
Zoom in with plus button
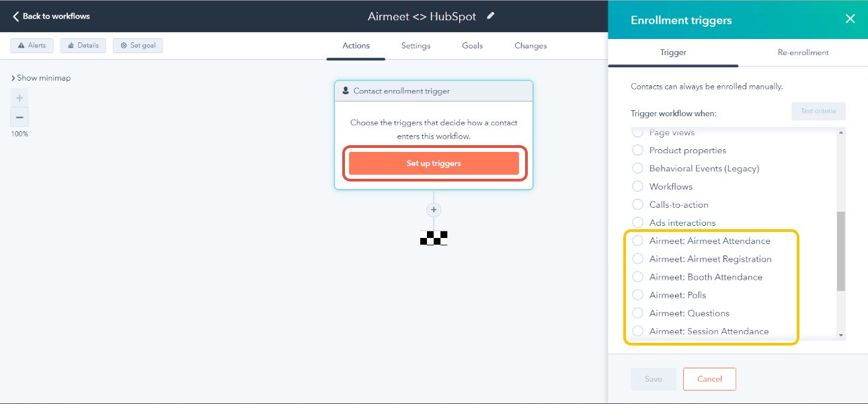pos(19,98)
